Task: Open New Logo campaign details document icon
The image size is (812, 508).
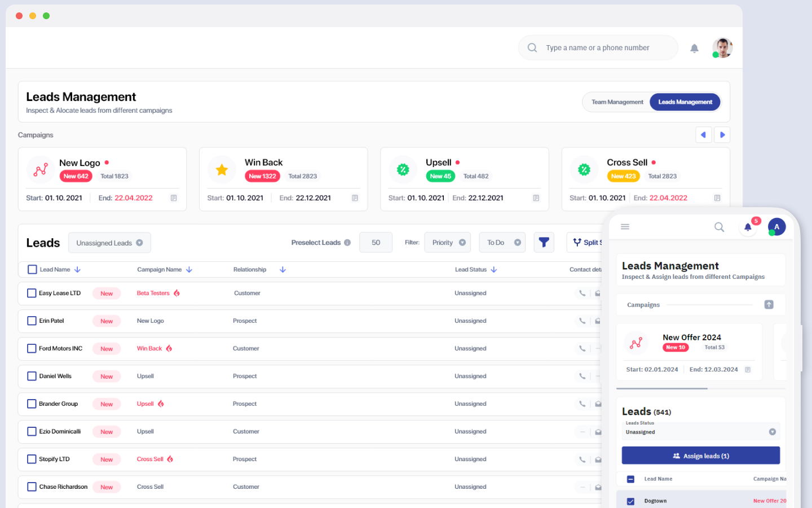Action: pyautogui.click(x=174, y=198)
